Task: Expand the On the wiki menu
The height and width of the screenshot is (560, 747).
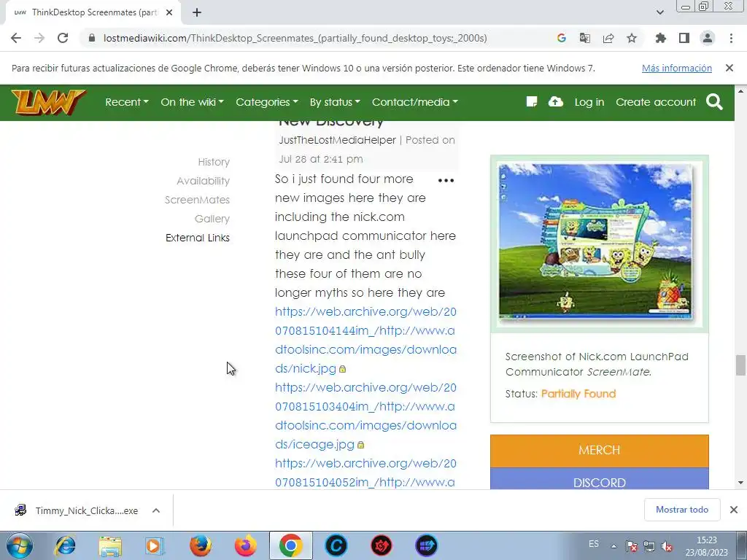Action: click(x=192, y=102)
